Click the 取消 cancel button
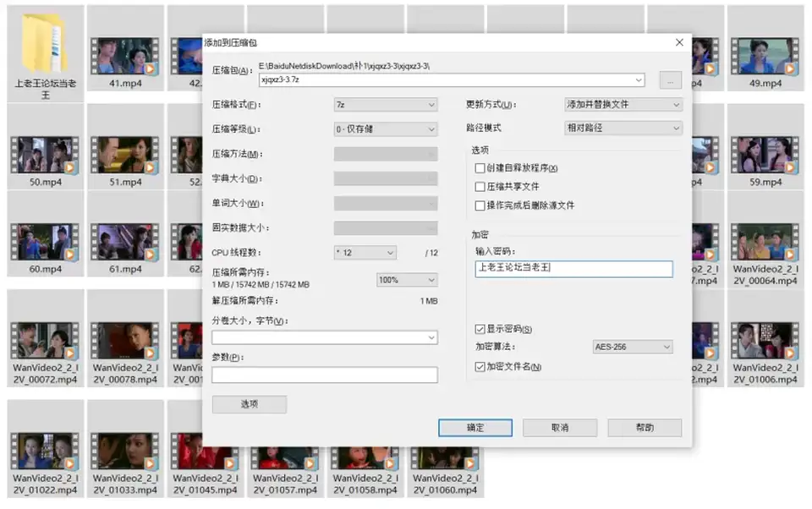812x509 pixels. tap(560, 428)
